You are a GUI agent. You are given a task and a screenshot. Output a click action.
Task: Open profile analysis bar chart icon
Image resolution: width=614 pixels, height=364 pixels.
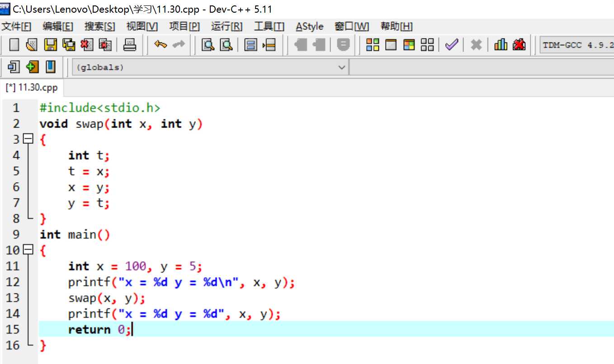click(x=501, y=45)
